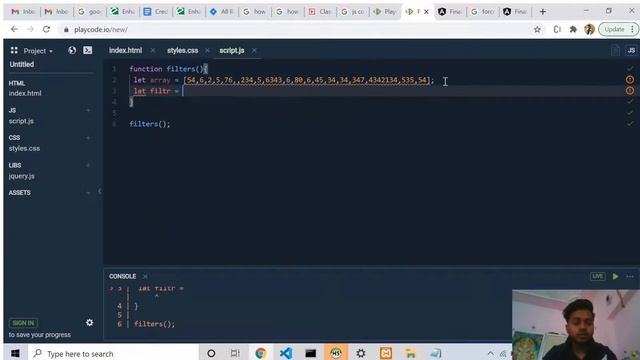Select the script.js editor tab
The height and width of the screenshot is (360, 640).
(231, 51)
